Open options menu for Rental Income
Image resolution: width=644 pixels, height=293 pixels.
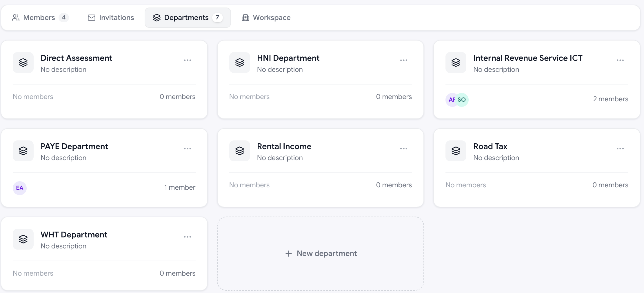click(404, 149)
